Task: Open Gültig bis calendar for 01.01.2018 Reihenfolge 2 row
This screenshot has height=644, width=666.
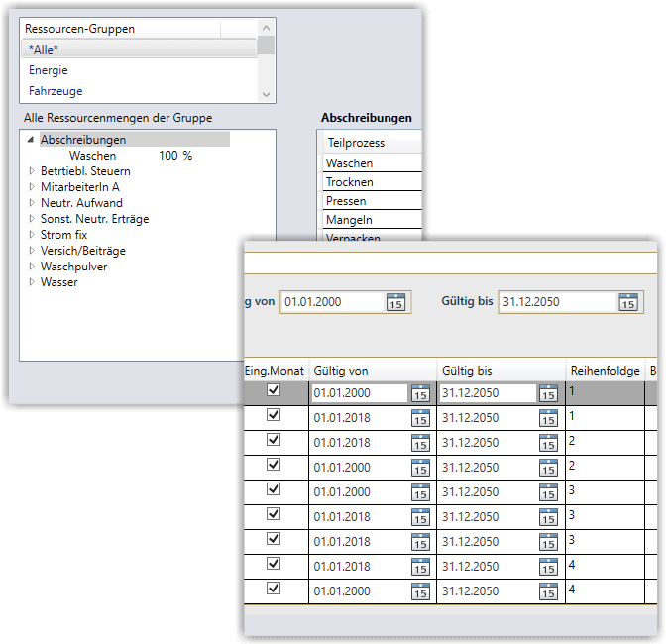Action: (x=548, y=443)
